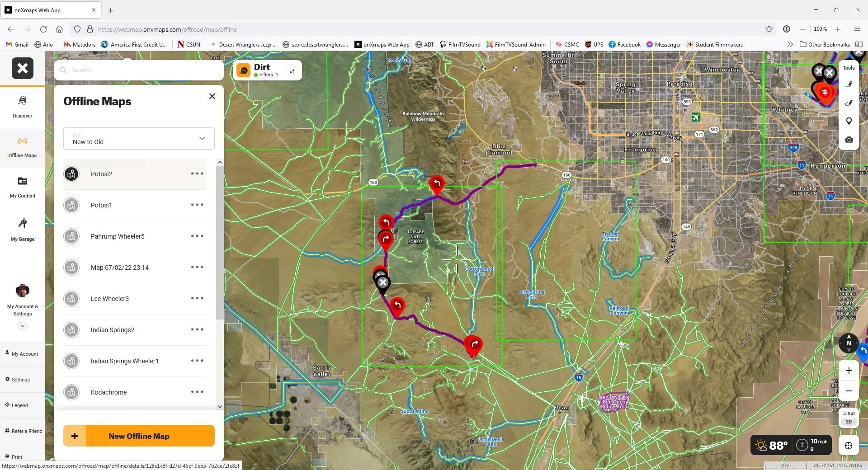Close the Offline Maps panel
Screen dimensions: 868x470
pos(212,96)
